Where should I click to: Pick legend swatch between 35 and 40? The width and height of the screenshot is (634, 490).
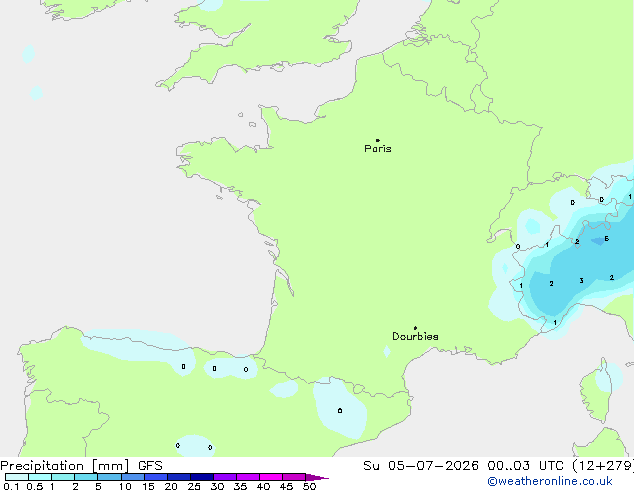[x=248, y=477]
